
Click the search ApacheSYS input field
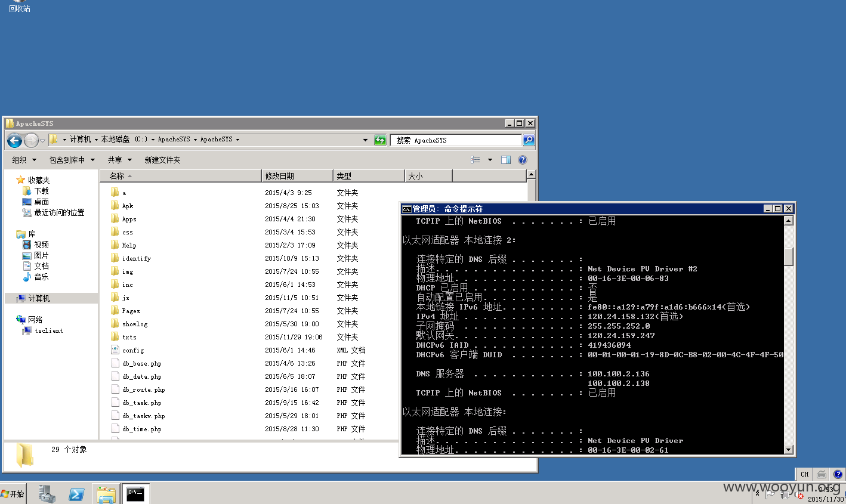pyautogui.click(x=456, y=140)
